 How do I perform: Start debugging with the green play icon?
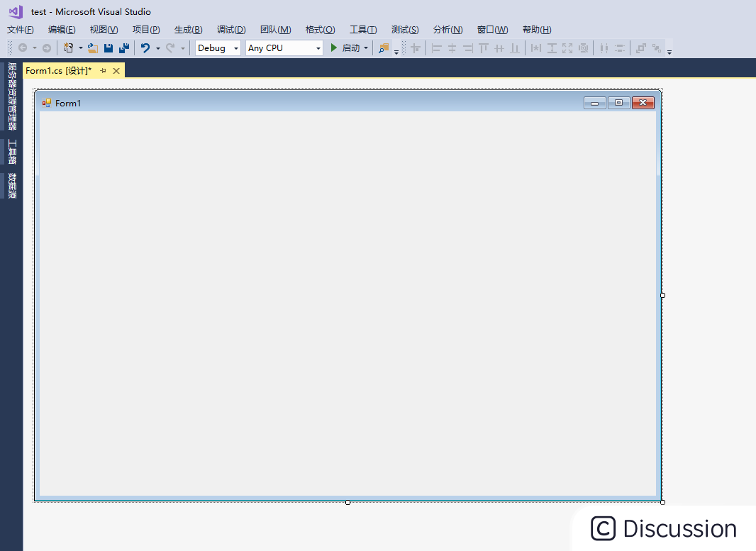pyautogui.click(x=333, y=48)
